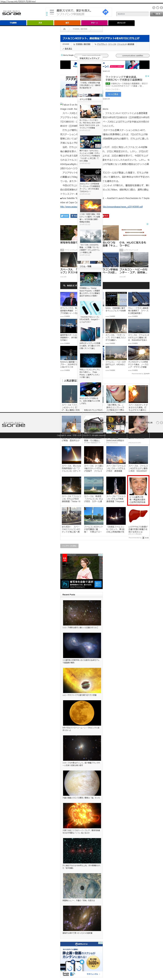163x980 pixels.
Task: Open the Twitter icon in header
Action: tap(157, 8)
